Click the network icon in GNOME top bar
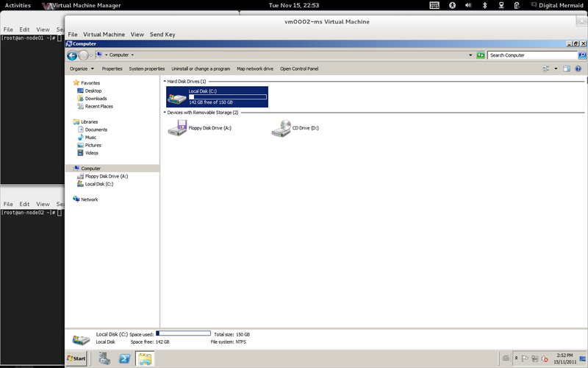This screenshot has width=588, height=368. tap(501, 5)
